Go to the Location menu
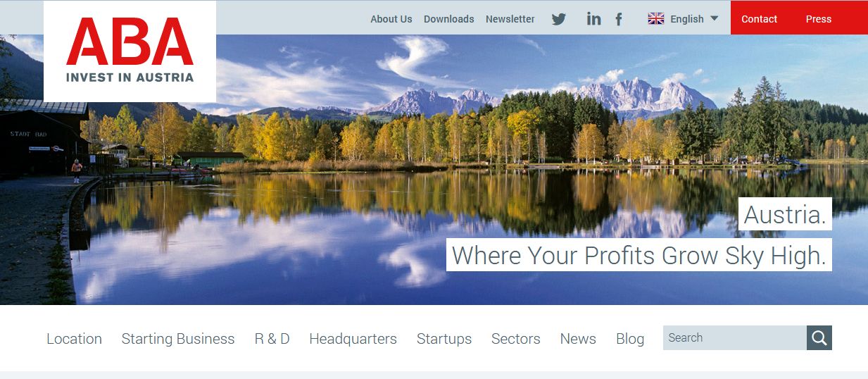The width and height of the screenshot is (868, 379). 74,339
